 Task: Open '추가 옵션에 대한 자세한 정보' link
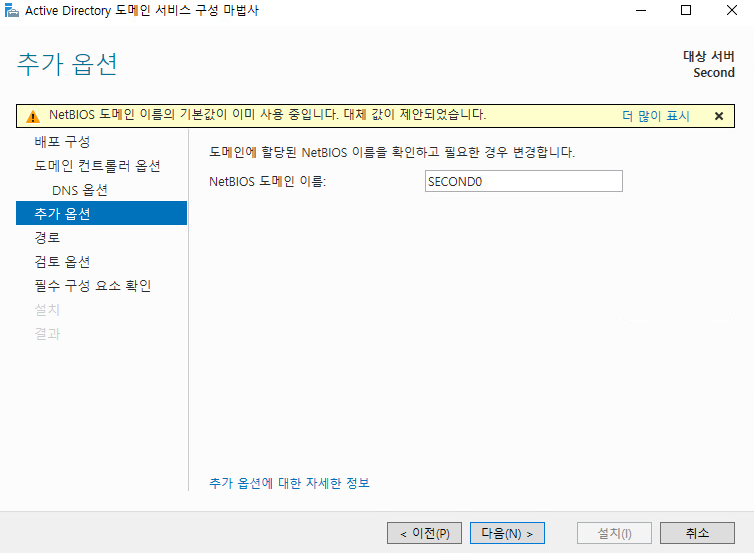coord(289,483)
